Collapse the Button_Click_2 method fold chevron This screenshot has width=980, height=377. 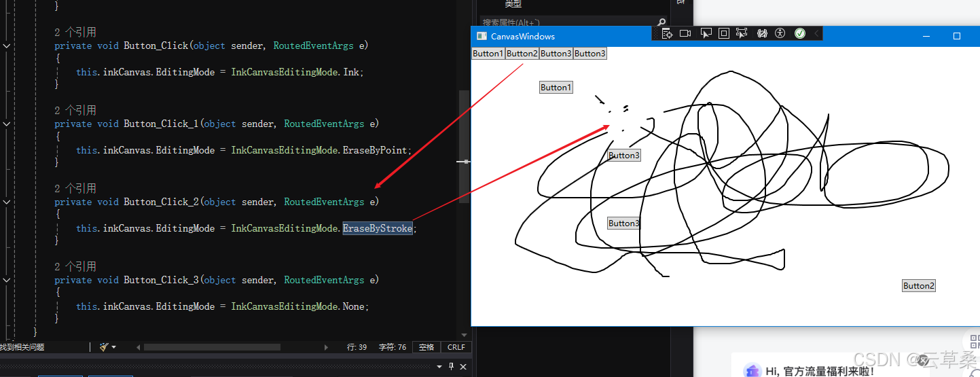[6, 202]
